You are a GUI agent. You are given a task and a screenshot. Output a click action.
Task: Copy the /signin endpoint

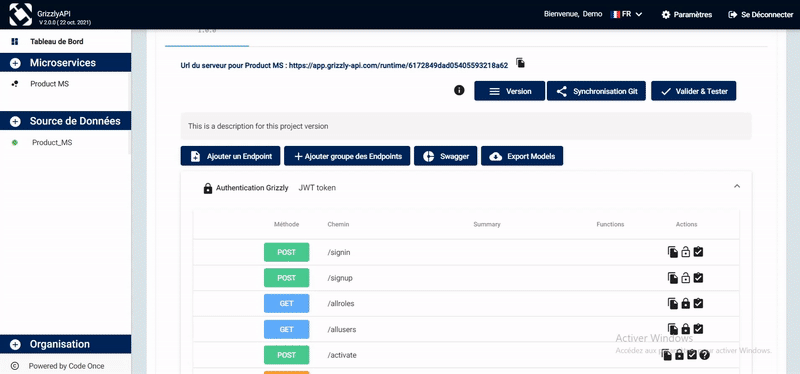point(673,252)
